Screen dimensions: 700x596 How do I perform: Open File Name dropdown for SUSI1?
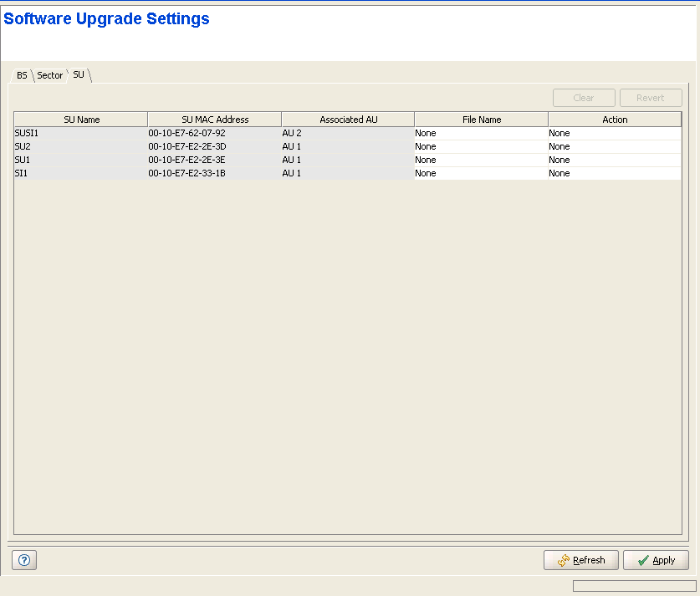[x=481, y=133]
